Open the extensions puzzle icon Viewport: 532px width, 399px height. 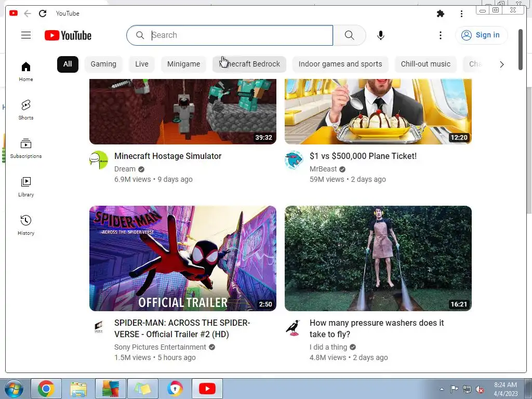[441, 14]
